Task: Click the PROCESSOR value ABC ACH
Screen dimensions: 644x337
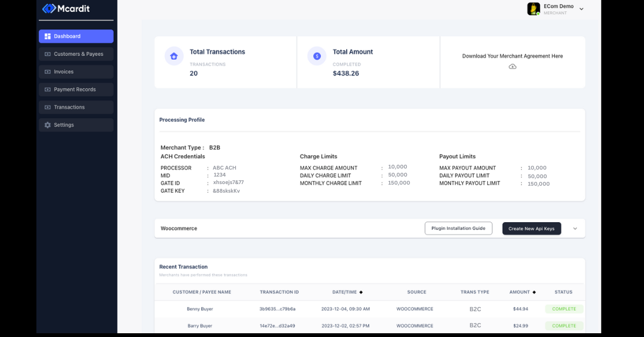Action: click(224, 168)
